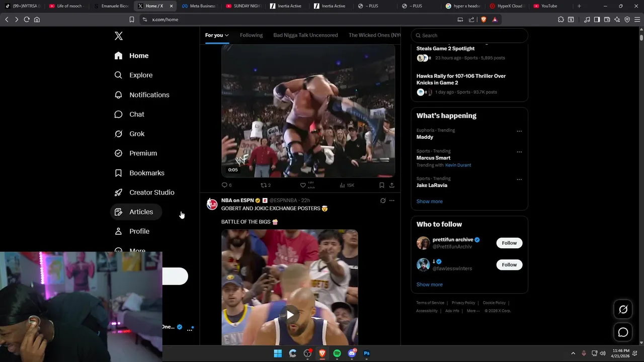
Task: Open options for Maddy trend
Action: coord(519,131)
